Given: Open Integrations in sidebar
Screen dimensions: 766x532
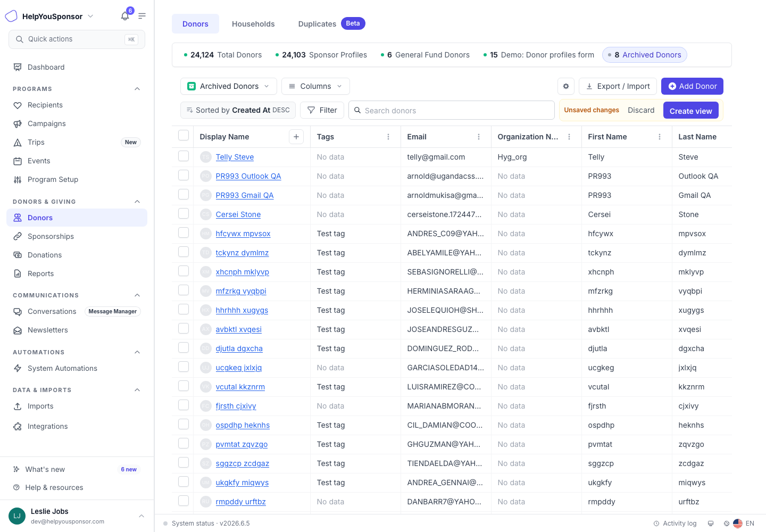Looking at the screenshot, I should coord(77,426).
